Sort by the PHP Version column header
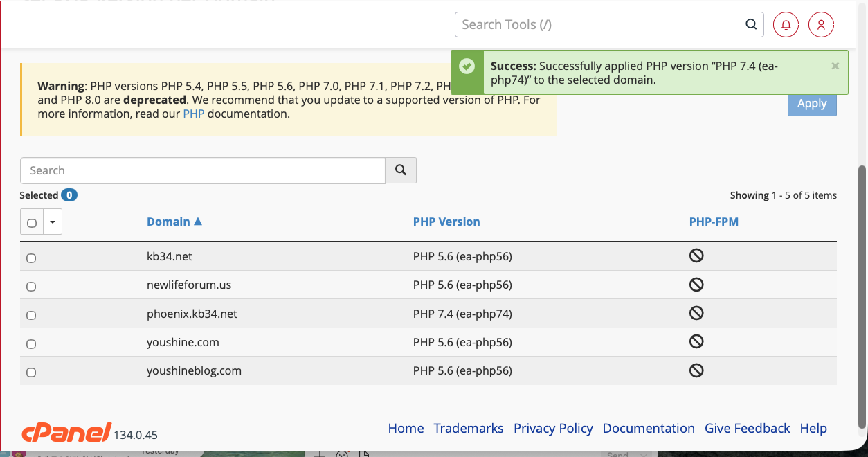The image size is (868, 457). pyautogui.click(x=446, y=222)
